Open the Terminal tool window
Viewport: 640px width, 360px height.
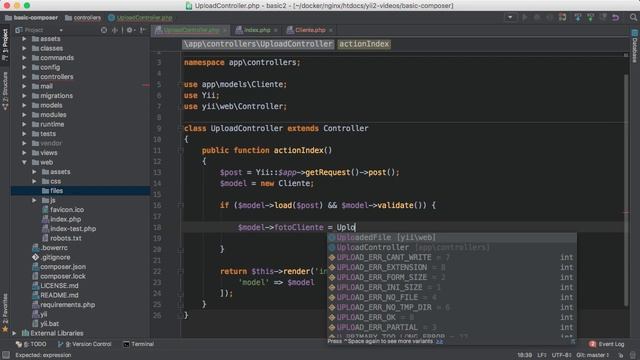pos(138,344)
